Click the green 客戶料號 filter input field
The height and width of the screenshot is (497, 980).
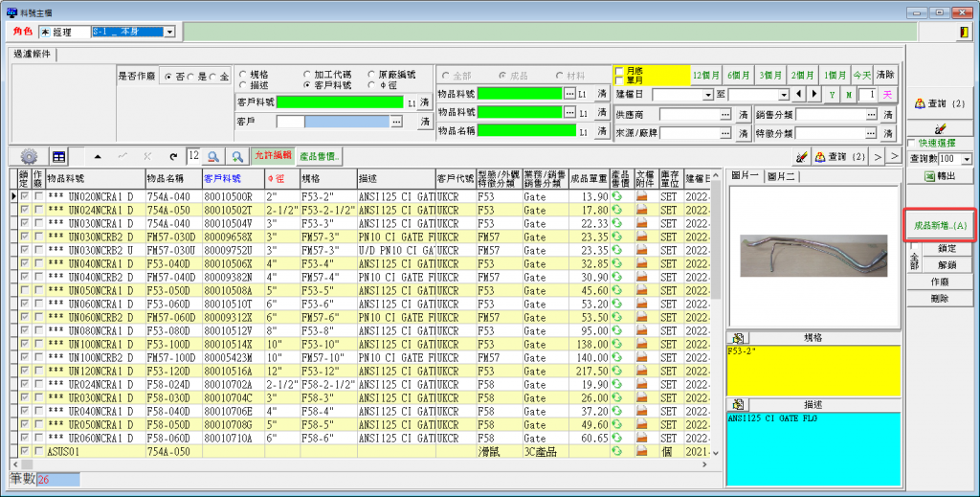341,102
